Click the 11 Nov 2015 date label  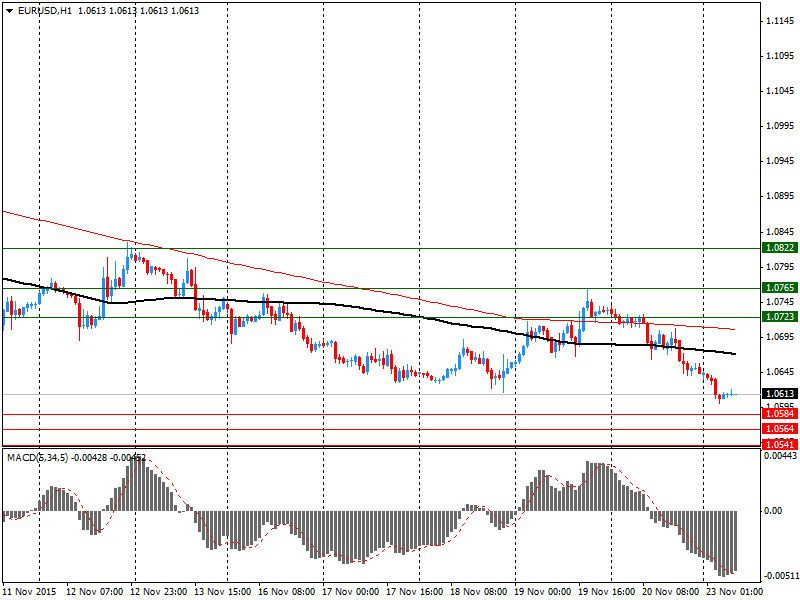pyautogui.click(x=28, y=592)
